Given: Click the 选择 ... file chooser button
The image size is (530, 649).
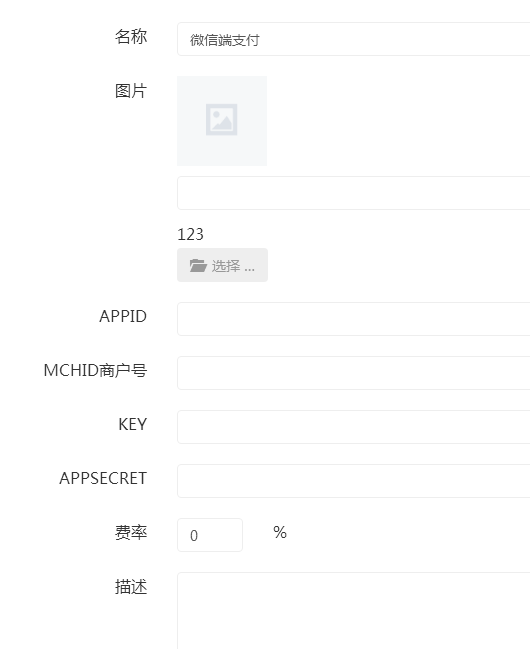Looking at the screenshot, I should click(222, 265).
